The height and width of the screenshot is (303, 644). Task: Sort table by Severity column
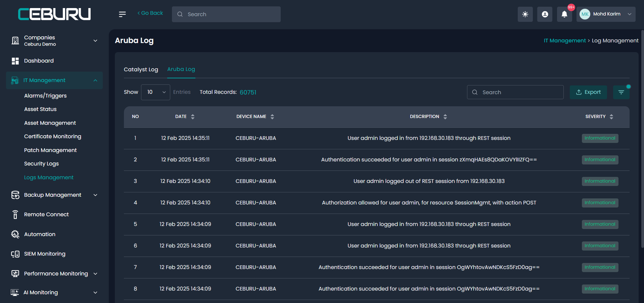pos(611,117)
